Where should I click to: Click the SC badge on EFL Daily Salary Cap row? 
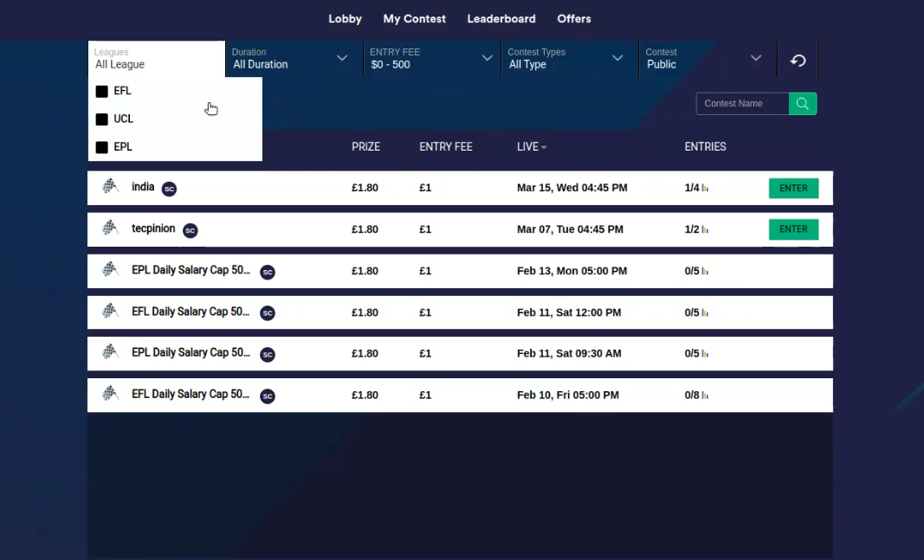pos(268,313)
